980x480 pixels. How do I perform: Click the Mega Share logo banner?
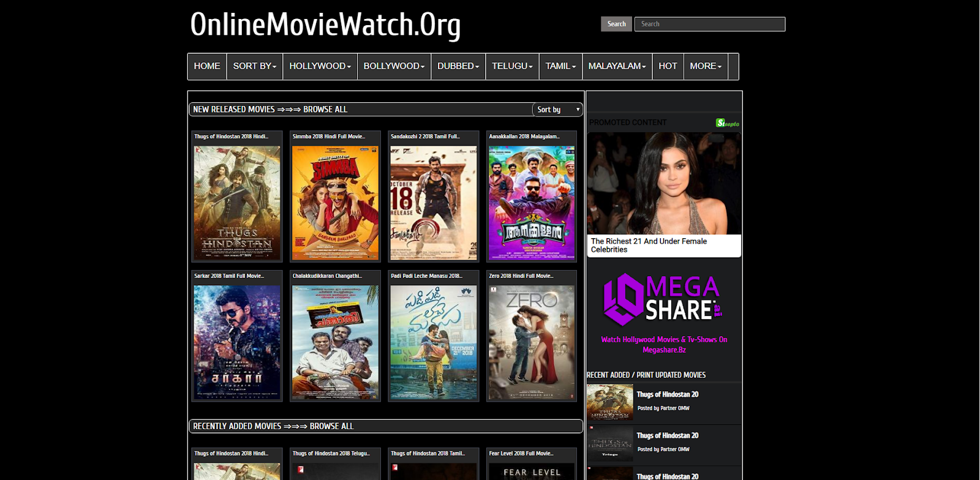click(664, 299)
